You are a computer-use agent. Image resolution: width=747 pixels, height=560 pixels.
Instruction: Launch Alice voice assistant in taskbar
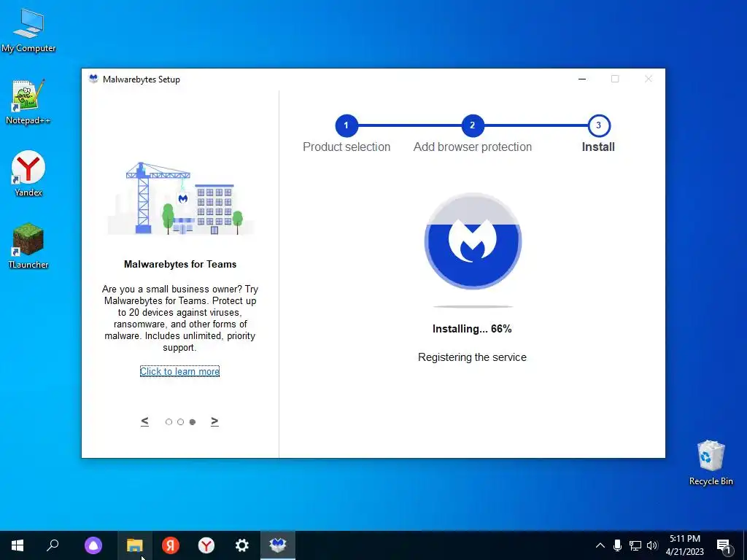tap(93, 545)
